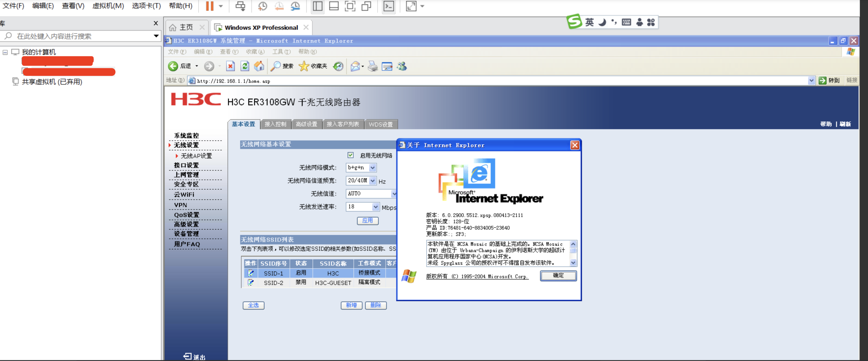Switch to the 接入控制 tab
The image size is (868, 361).
(275, 124)
